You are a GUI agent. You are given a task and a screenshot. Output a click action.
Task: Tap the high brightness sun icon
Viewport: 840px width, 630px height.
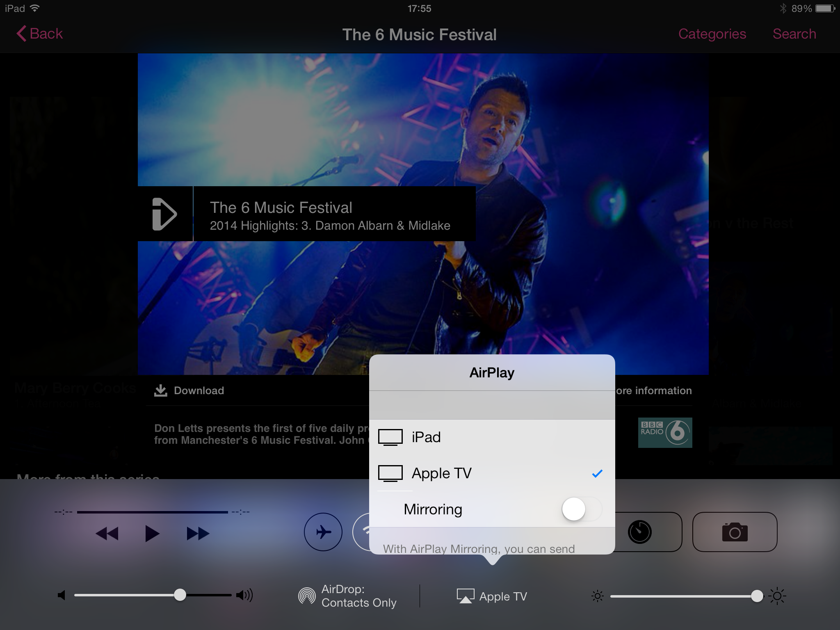click(777, 596)
